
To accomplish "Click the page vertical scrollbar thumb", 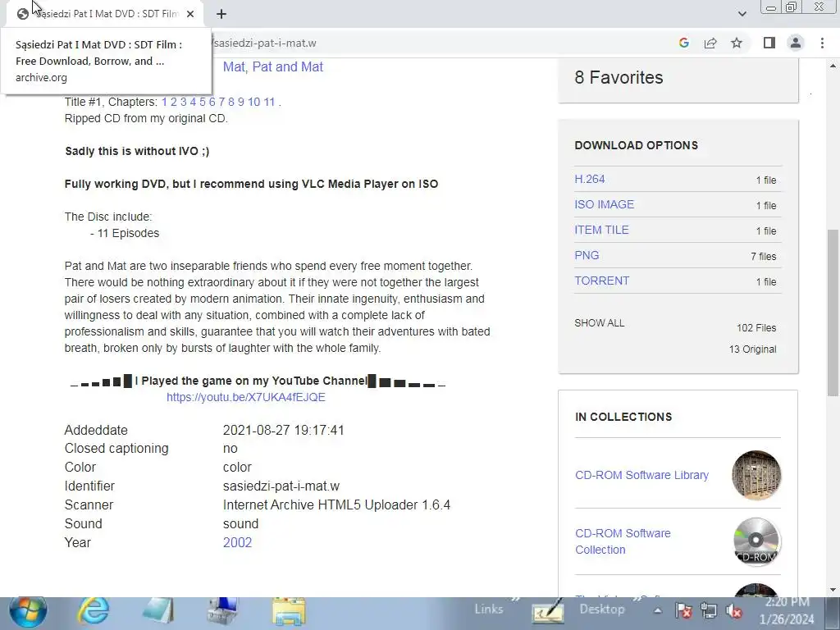I will [833, 313].
